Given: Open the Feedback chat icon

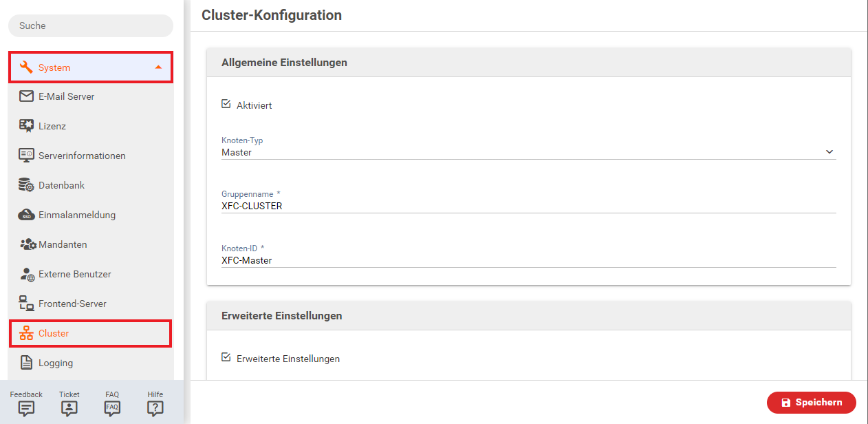Looking at the screenshot, I should click(x=26, y=407).
